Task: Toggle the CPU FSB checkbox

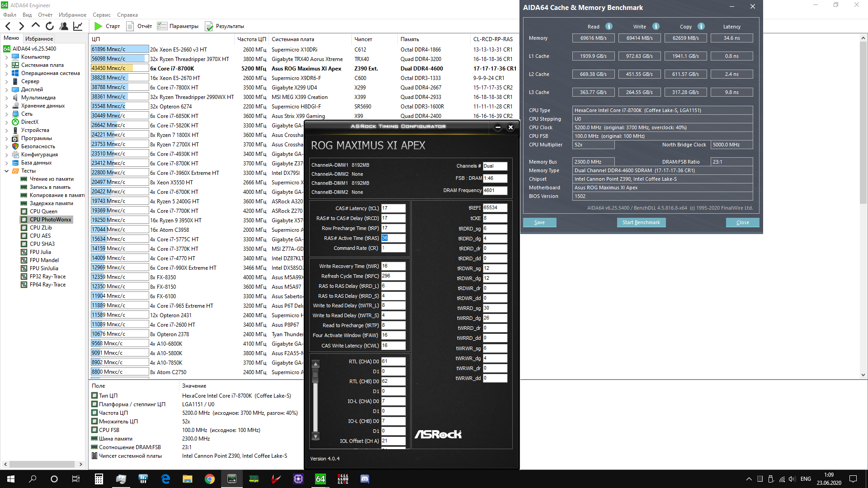Action: [94, 430]
